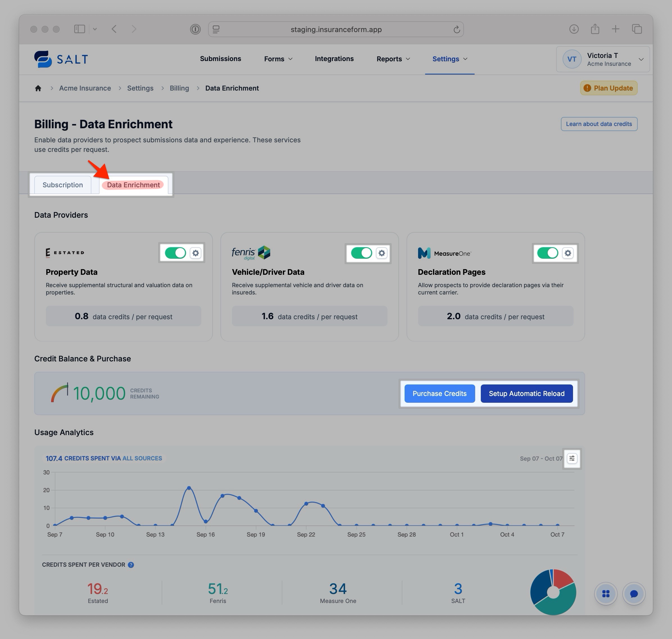Screen dimensions: 672x639
Task: Switch off the MeasureOne Declaration Pages toggle
Action: point(547,253)
